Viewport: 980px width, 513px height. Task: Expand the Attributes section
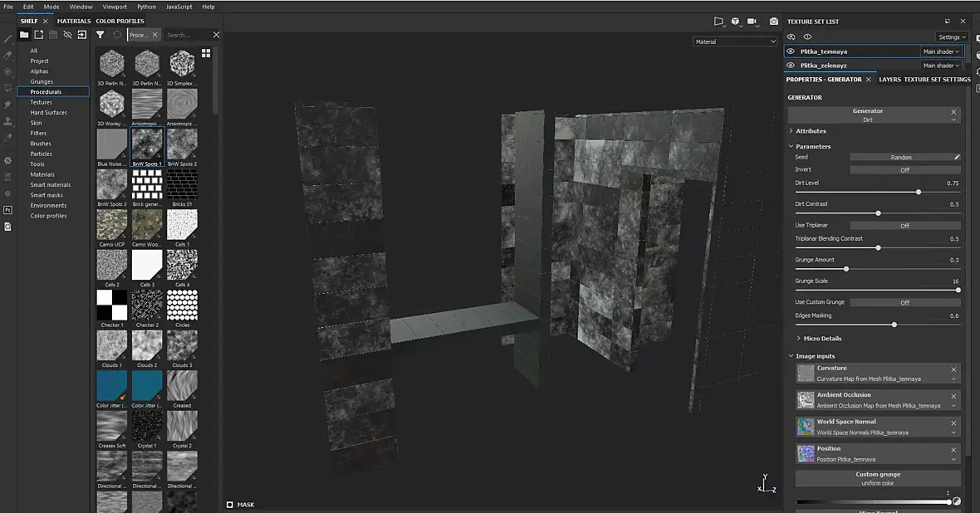[x=791, y=130]
